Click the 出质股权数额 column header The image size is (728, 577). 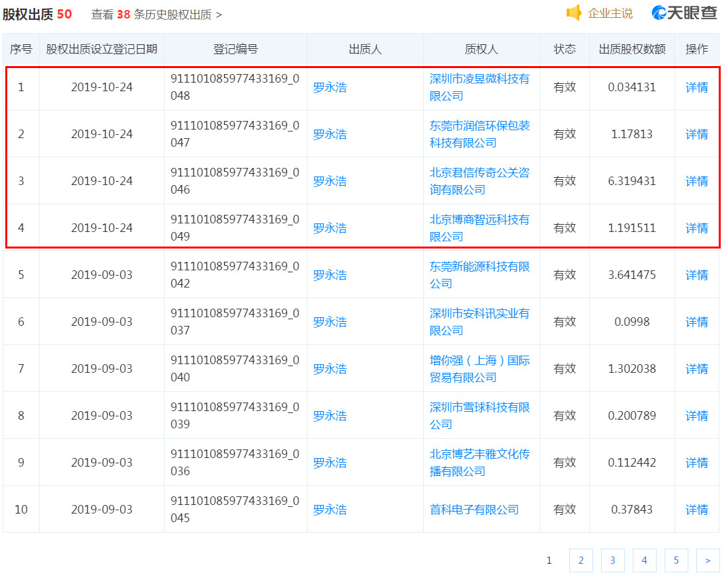coord(632,49)
